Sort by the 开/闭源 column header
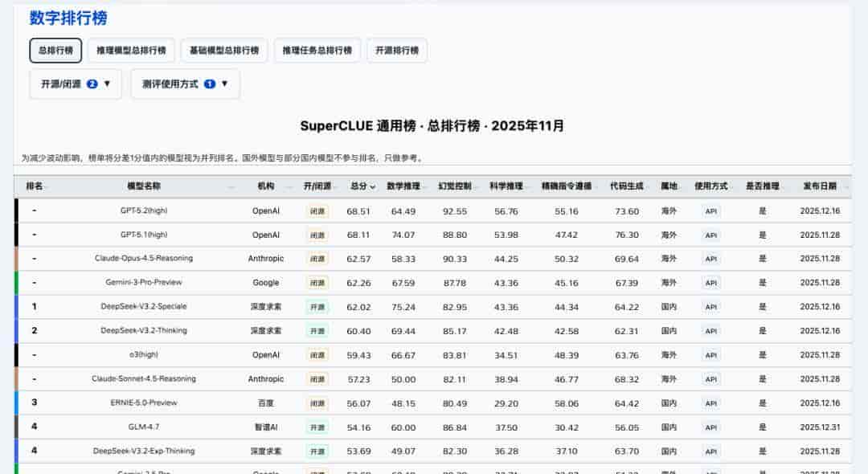Image resolution: width=868 pixels, height=474 pixels. [x=317, y=186]
